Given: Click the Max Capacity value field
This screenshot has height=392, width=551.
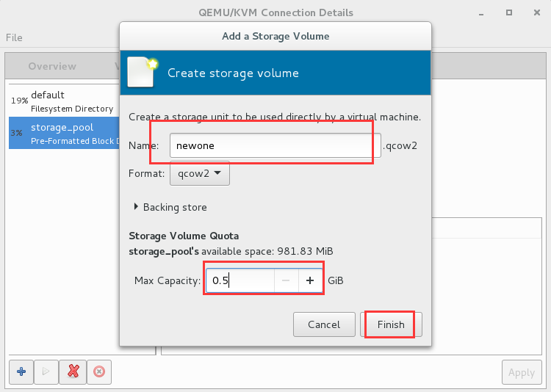Looking at the screenshot, I should tap(240, 280).
